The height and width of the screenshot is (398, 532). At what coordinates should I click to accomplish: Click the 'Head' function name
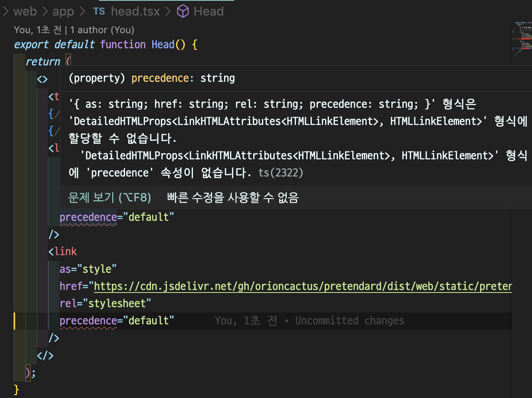click(x=163, y=44)
